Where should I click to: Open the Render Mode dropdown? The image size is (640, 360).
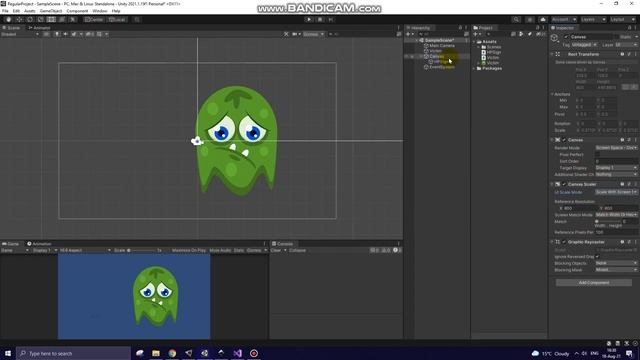[616, 148]
